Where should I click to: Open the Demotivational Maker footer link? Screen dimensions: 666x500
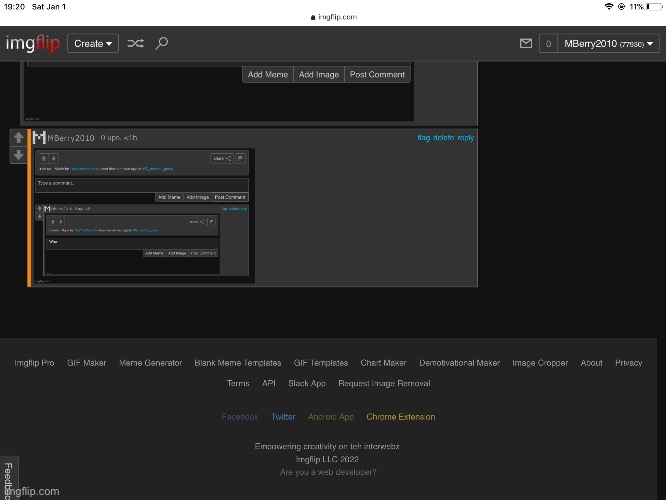[460, 363]
